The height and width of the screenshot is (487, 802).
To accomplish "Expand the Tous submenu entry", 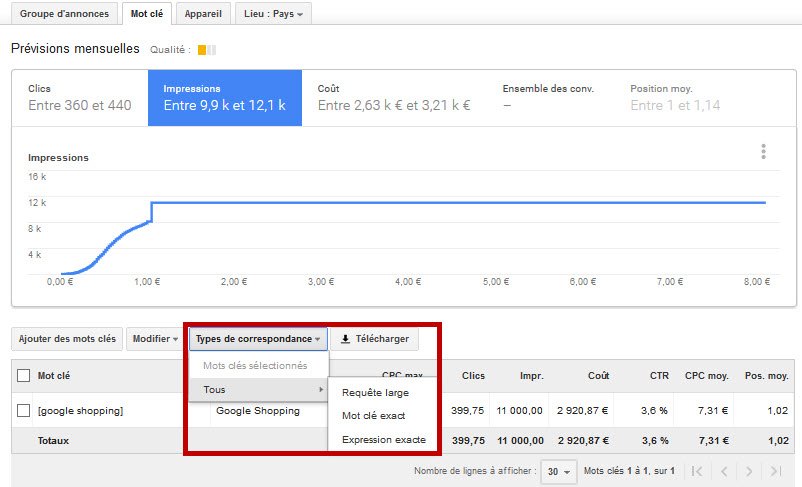I will pyautogui.click(x=259, y=390).
